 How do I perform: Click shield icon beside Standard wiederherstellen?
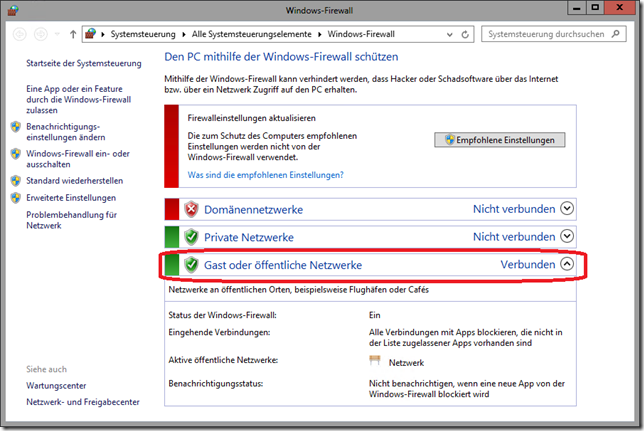coord(16,181)
